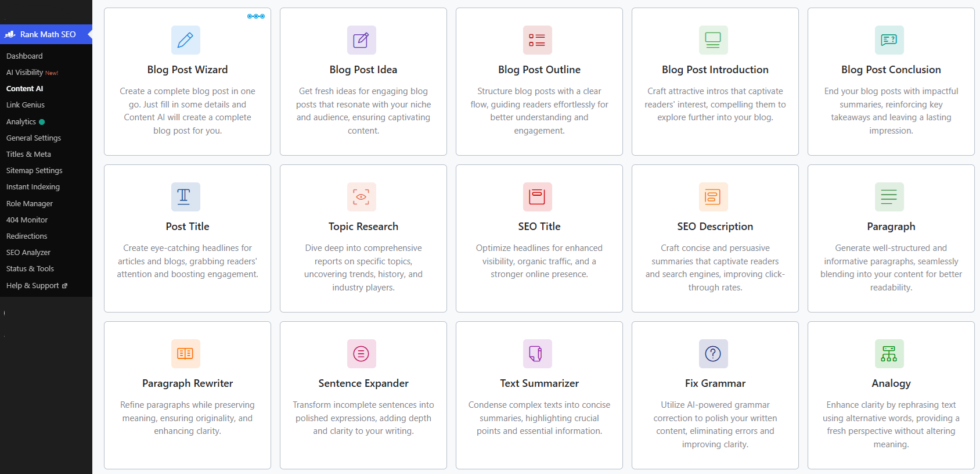The image size is (980, 474).
Task: Click the Blog Post Wizard pencil icon
Action: (186, 40)
